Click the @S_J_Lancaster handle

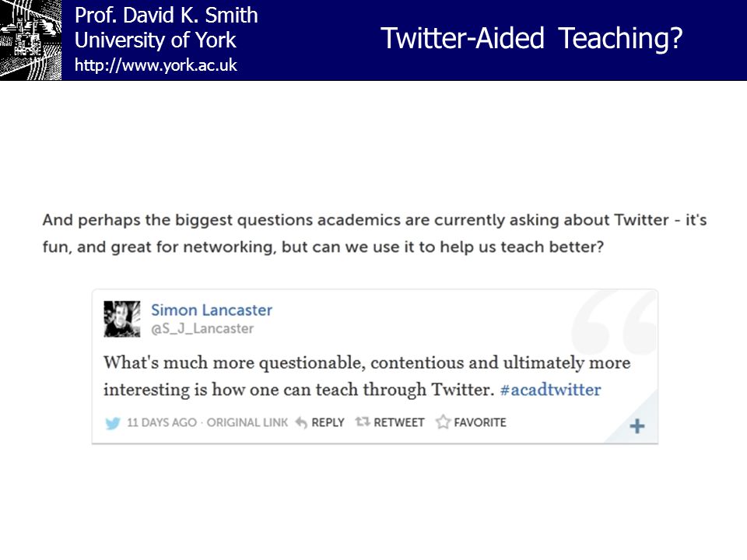click(202, 328)
